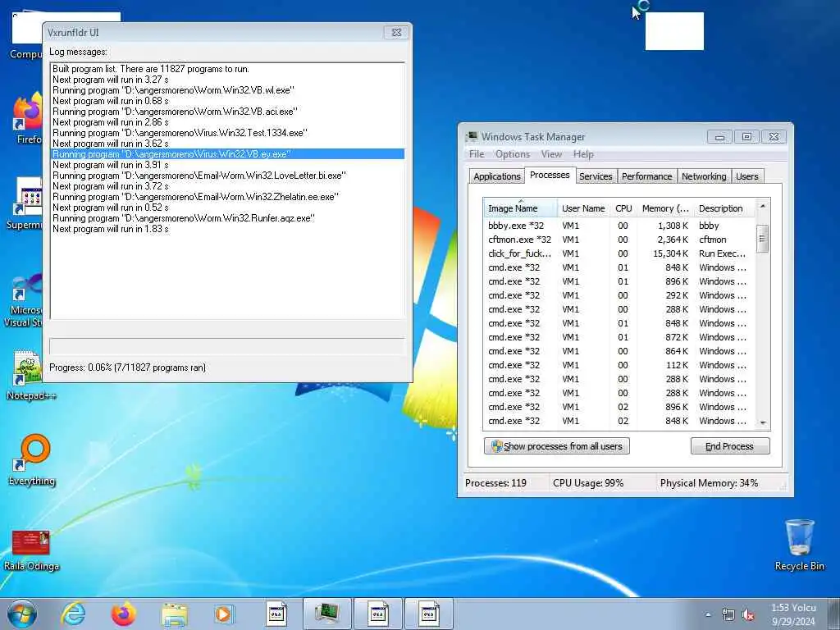The image size is (840, 630).
Task: Open the Raila Odinga desktop icon
Action: [31, 550]
